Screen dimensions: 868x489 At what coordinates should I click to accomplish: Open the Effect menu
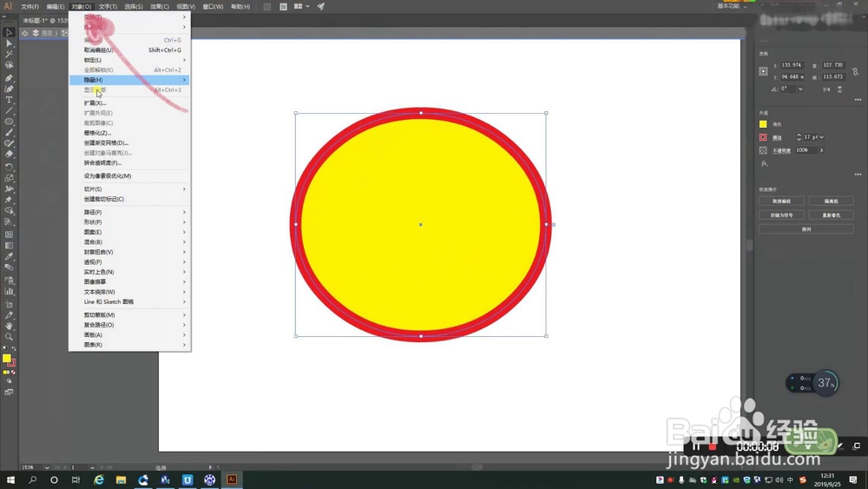click(160, 7)
